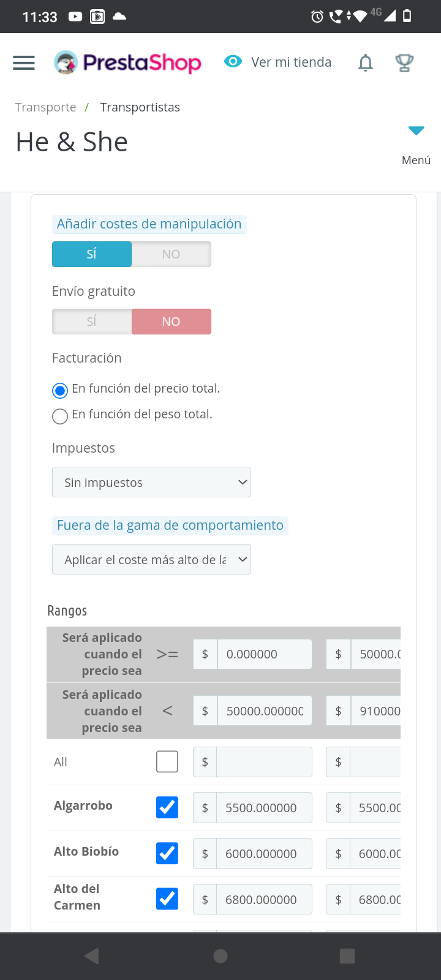
Task: Select billing by total weight
Action: (60, 417)
